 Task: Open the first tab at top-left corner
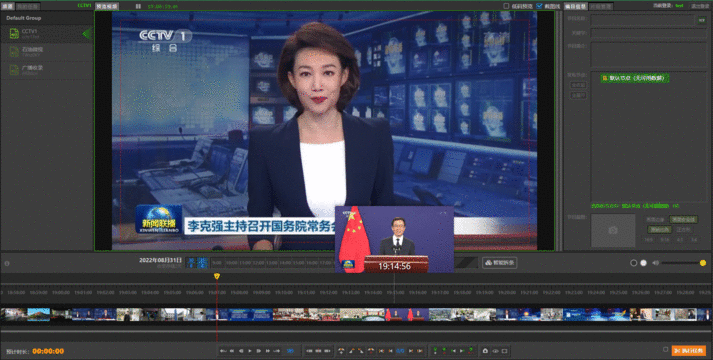coord(7,6)
